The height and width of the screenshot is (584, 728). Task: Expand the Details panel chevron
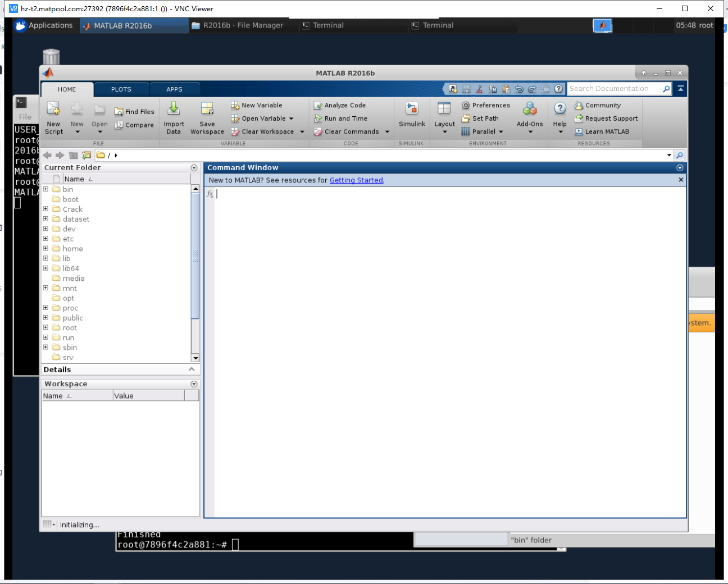pyautogui.click(x=192, y=369)
